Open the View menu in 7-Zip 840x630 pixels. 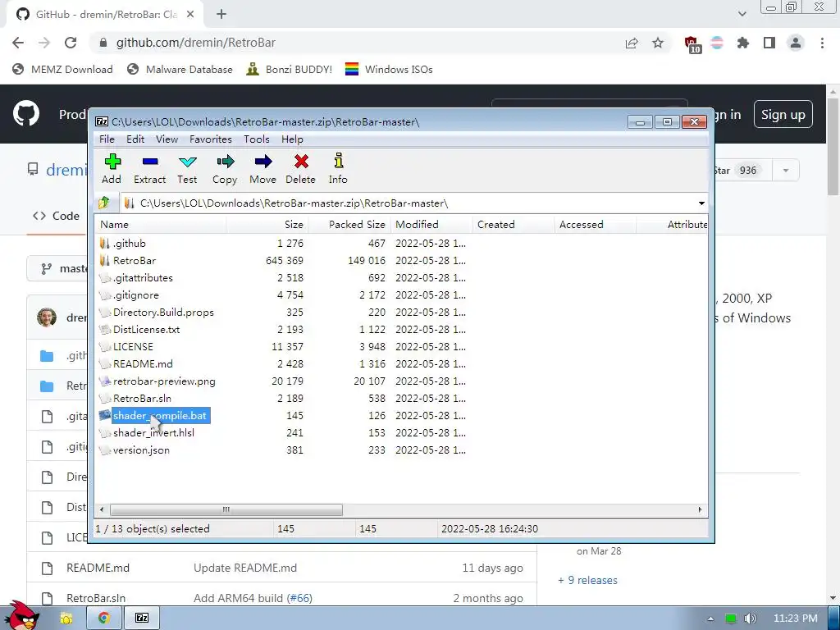point(167,139)
